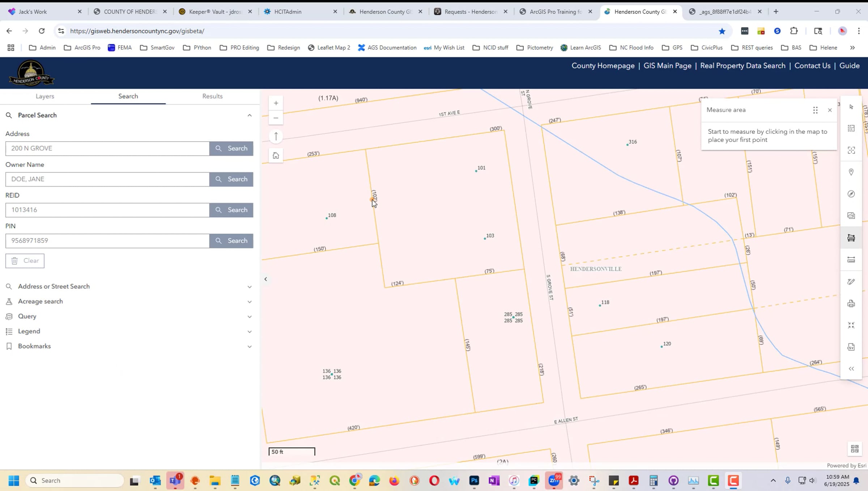Close the Measure area panel
The image size is (868, 491).
(830, 110)
